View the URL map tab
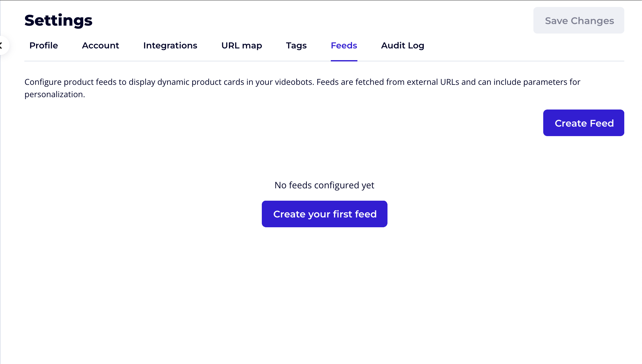642x364 pixels. point(242,46)
